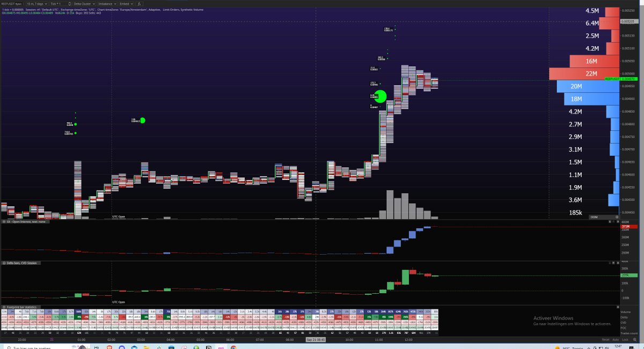
Task: Move the Delta bars panel up
Action: [613, 263]
